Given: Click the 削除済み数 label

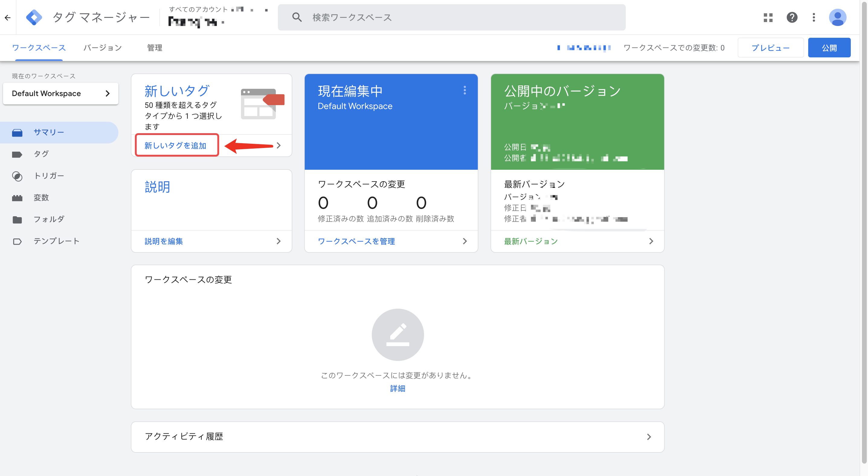Looking at the screenshot, I should click(x=435, y=219).
